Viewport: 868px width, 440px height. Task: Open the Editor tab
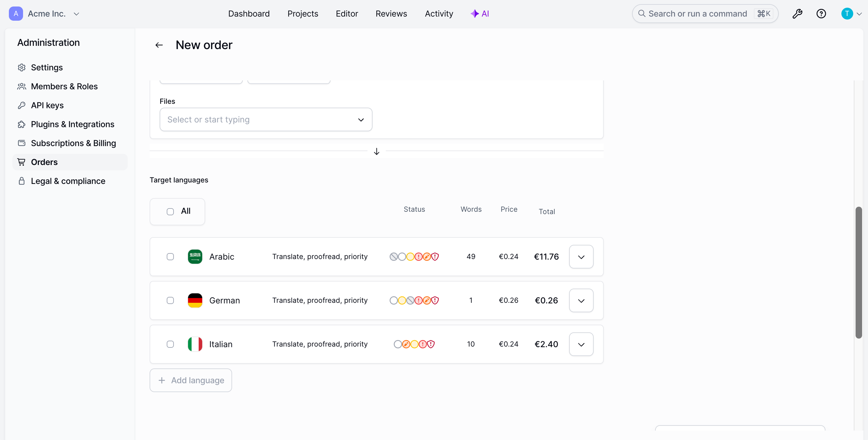(x=347, y=14)
